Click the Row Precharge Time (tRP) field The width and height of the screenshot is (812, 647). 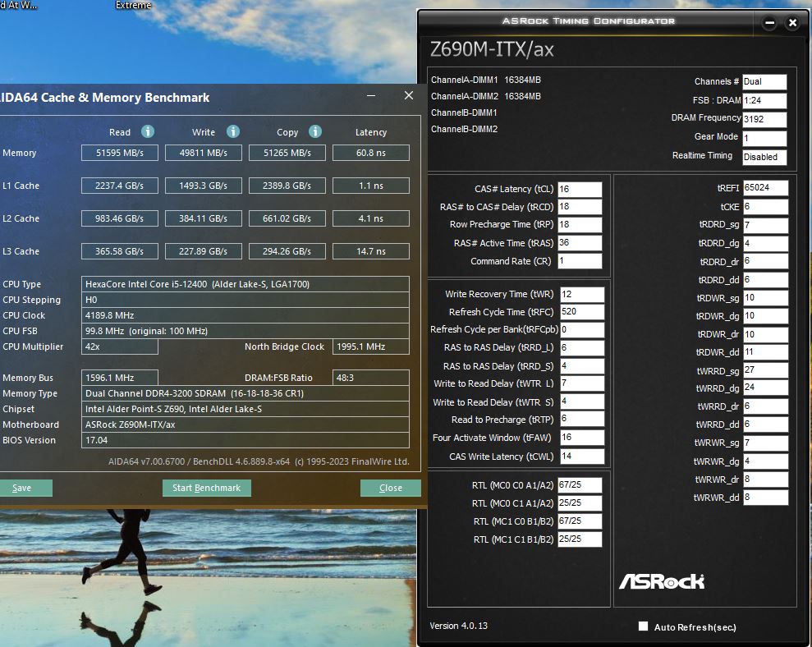click(580, 225)
